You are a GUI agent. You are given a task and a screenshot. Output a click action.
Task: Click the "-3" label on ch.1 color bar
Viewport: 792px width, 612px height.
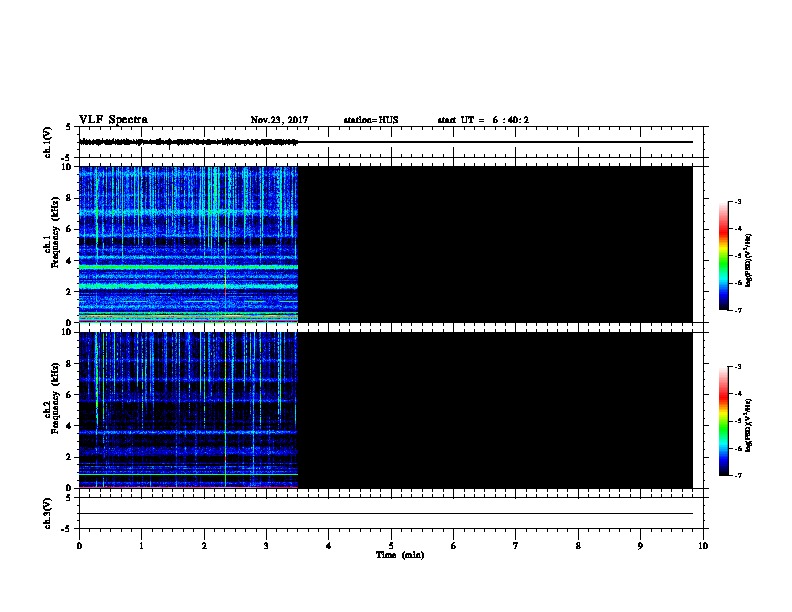[738, 202]
